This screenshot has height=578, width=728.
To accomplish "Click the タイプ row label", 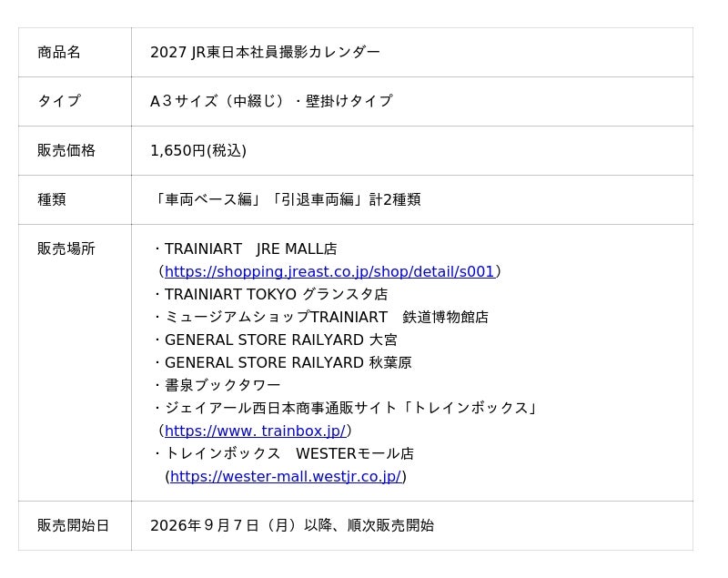I will (59, 101).
